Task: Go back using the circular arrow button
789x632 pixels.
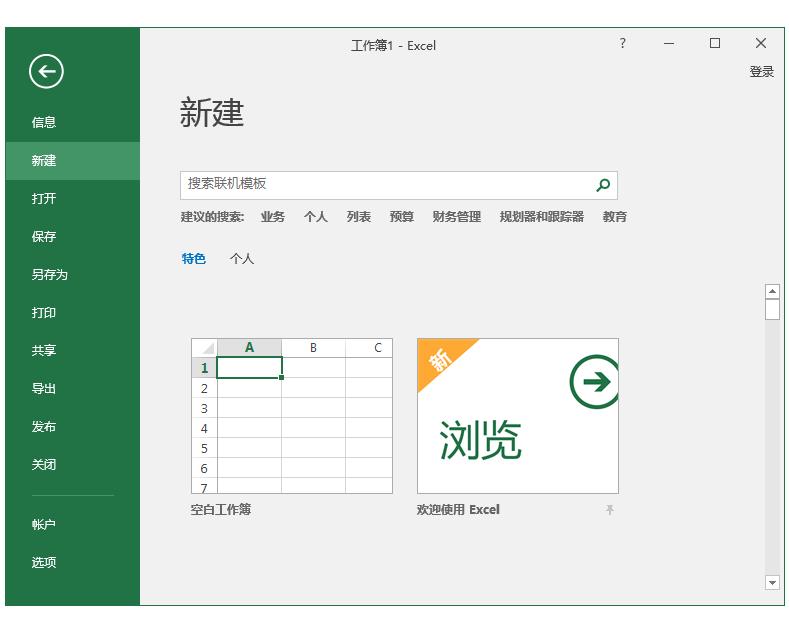Action: (46, 71)
